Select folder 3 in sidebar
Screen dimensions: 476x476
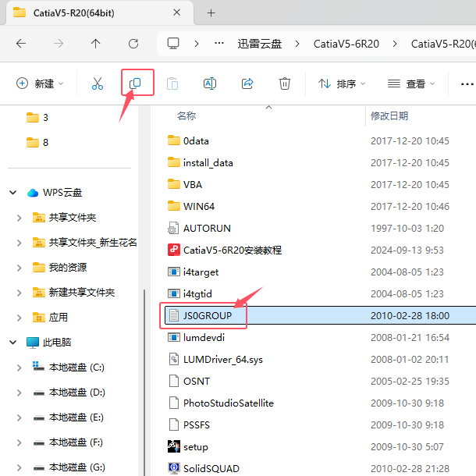[x=37, y=117]
